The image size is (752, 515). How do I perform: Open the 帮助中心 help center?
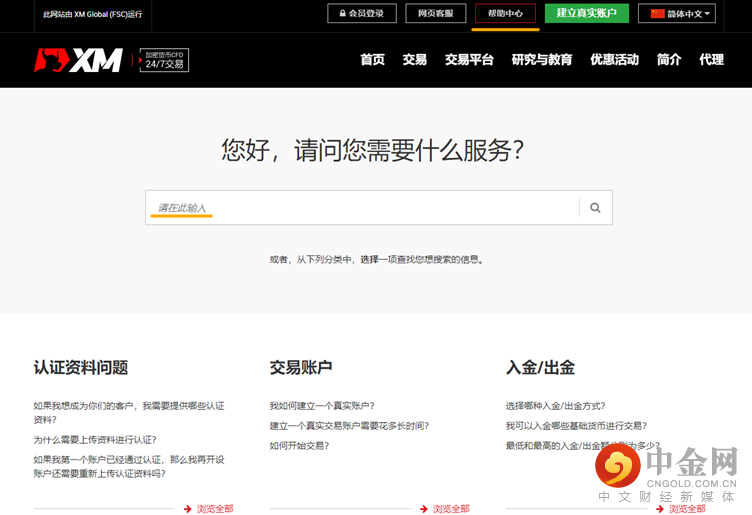point(505,13)
